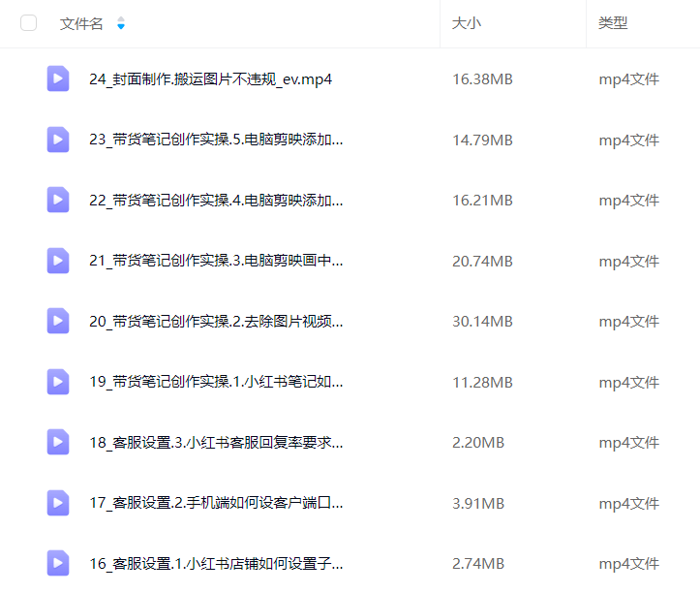Viewport: 700px width, 593px height.
Task: Tick the select-all checkbox beside 文件名
Action: pyautogui.click(x=29, y=23)
